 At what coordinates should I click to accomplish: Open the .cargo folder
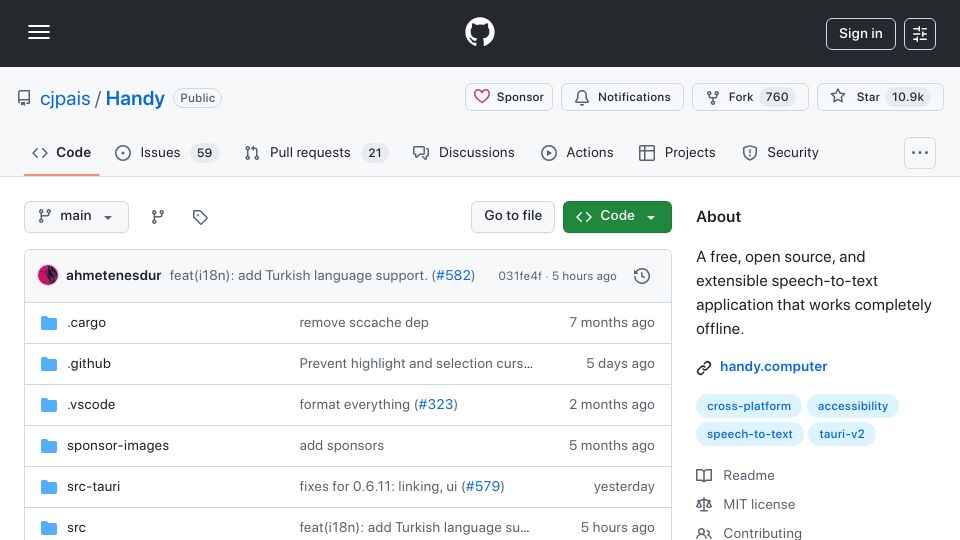[86, 323]
